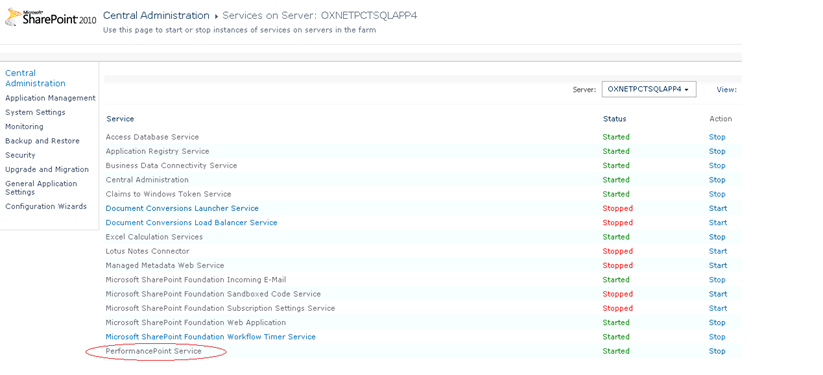Viewport: 823px width, 375px height.
Task: Open Upgrade and Migration section
Action: point(47,169)
